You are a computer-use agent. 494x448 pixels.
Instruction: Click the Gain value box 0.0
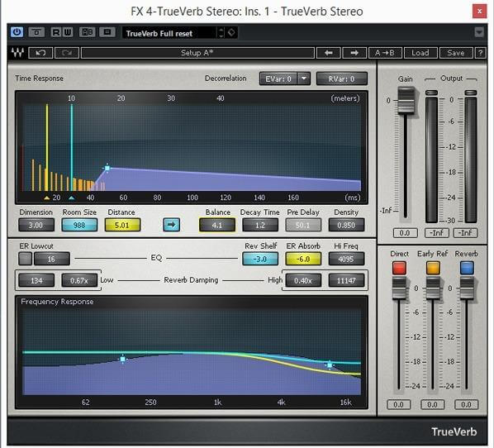click(x=405, y=233)
